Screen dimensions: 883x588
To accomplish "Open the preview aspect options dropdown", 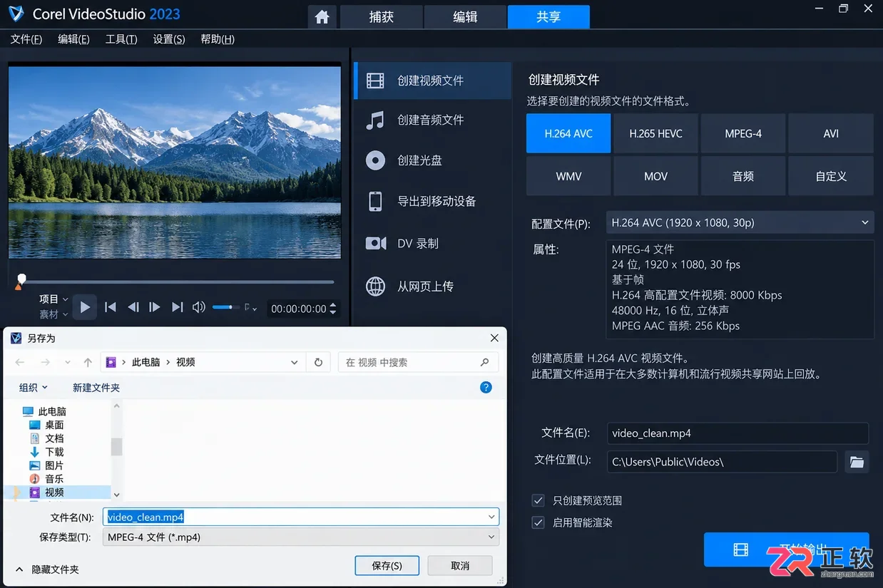I will [250, 308].
